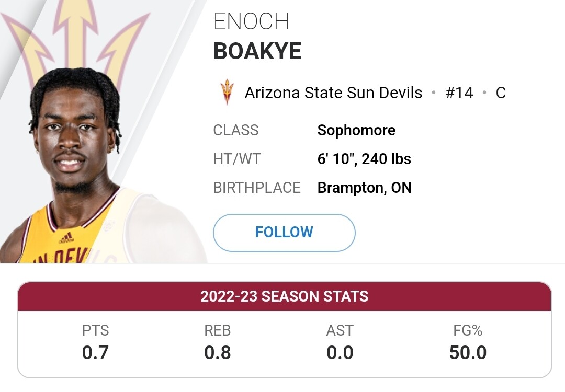565x392 pixels.
Task: Select the height and weight value
Action: pyautogui.click(x=364, y=159)
